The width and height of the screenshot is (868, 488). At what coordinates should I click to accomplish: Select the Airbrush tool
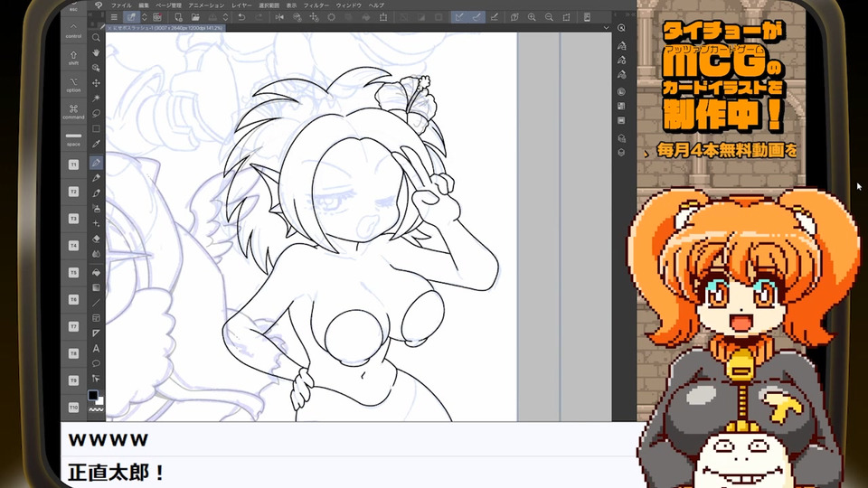[x=96, y=209]
